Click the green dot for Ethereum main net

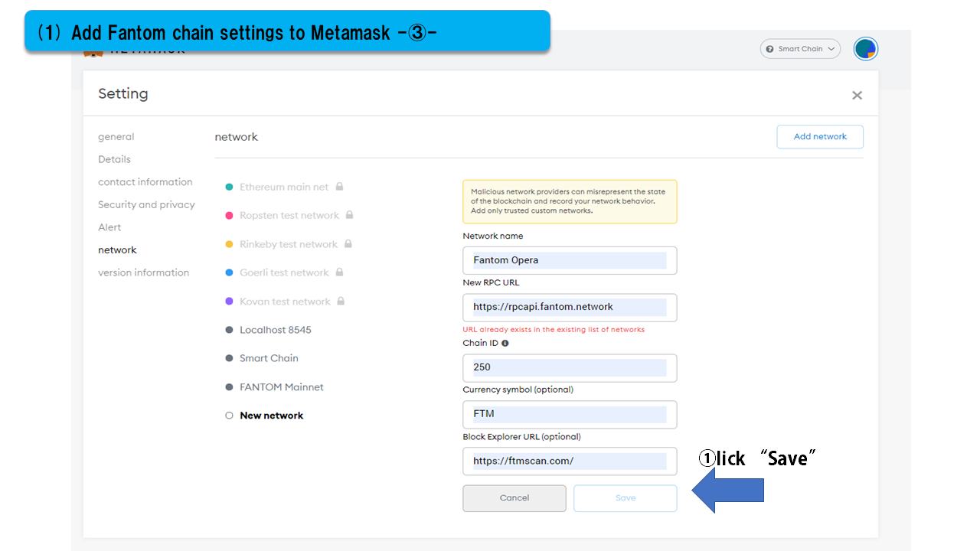[x=229, y=187]
